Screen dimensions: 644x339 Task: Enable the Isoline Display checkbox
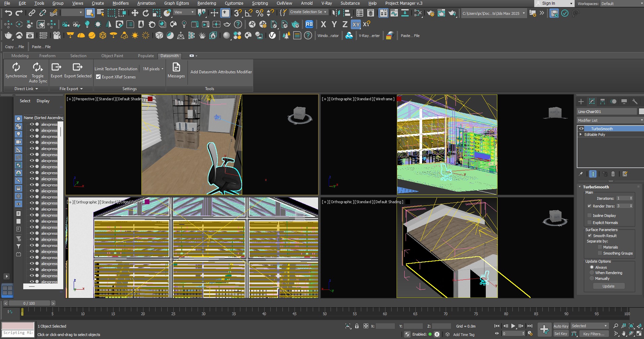pyautogui.click(x=589, y=215)
